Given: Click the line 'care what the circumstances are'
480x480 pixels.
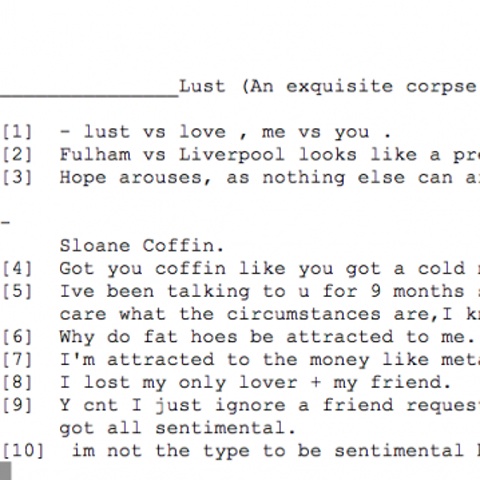Looking at the screenshot, I should click(x=270, y=314).
